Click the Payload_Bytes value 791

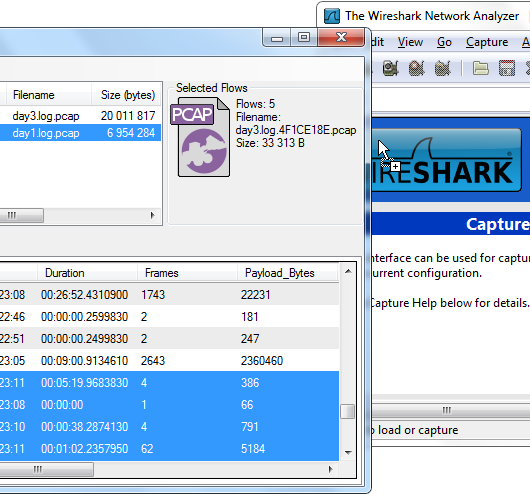pos(249,426)
